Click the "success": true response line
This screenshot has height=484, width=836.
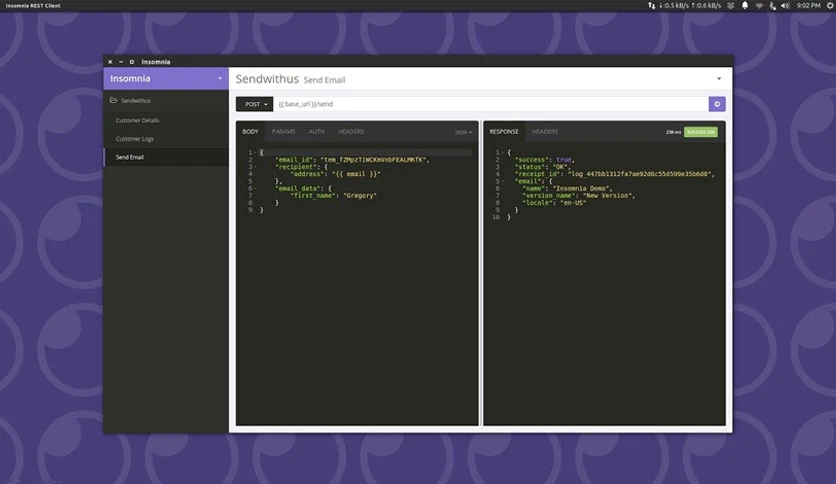tap(544, 159)
